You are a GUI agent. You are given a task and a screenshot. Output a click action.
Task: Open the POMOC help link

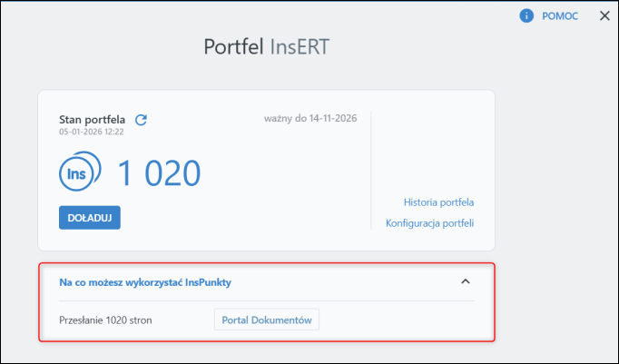pos(560,15)
